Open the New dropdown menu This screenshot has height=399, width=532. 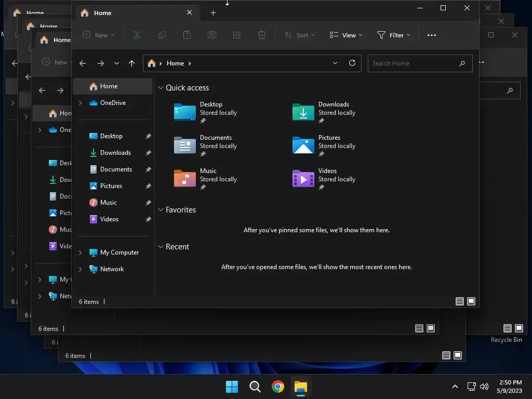pos(99,35)
